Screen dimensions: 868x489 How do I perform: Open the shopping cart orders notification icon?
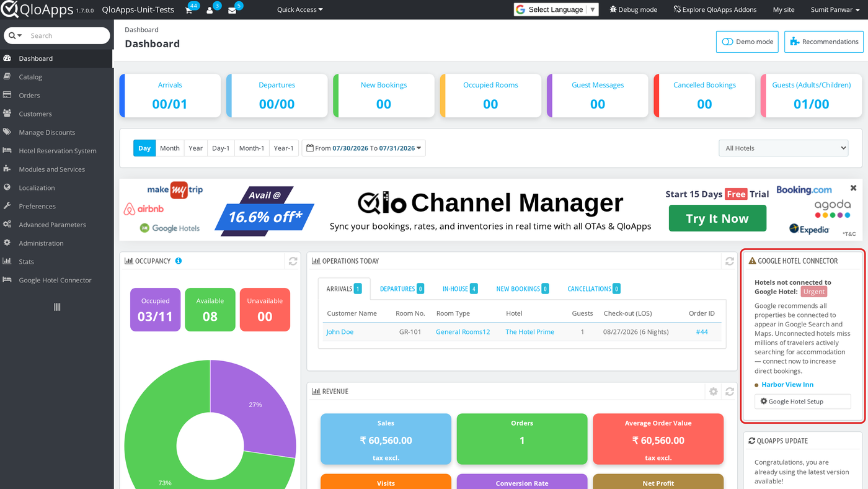pyautogui.click(x=189, y=10)
